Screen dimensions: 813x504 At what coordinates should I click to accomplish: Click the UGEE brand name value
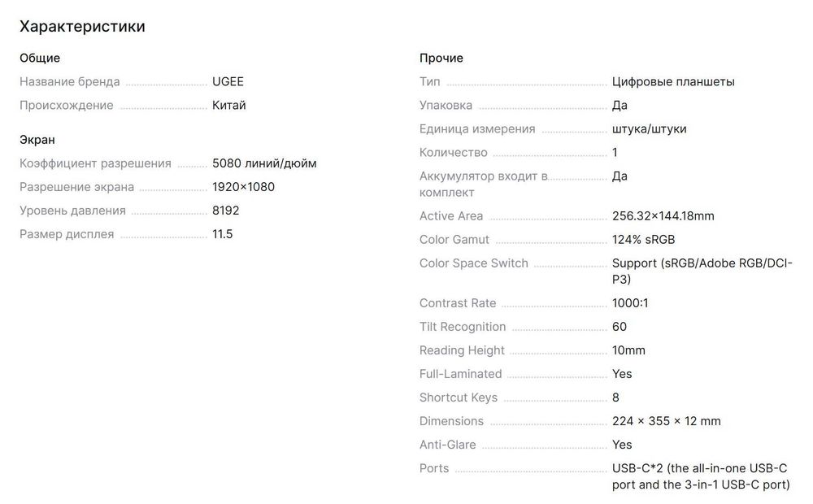(228, 81)
